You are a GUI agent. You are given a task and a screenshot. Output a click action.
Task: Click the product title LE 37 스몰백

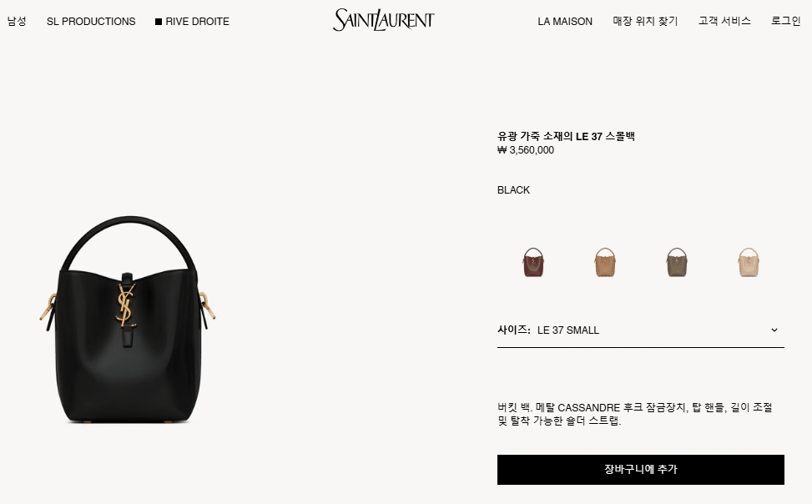pyautogui.click(x=566, y=136)
